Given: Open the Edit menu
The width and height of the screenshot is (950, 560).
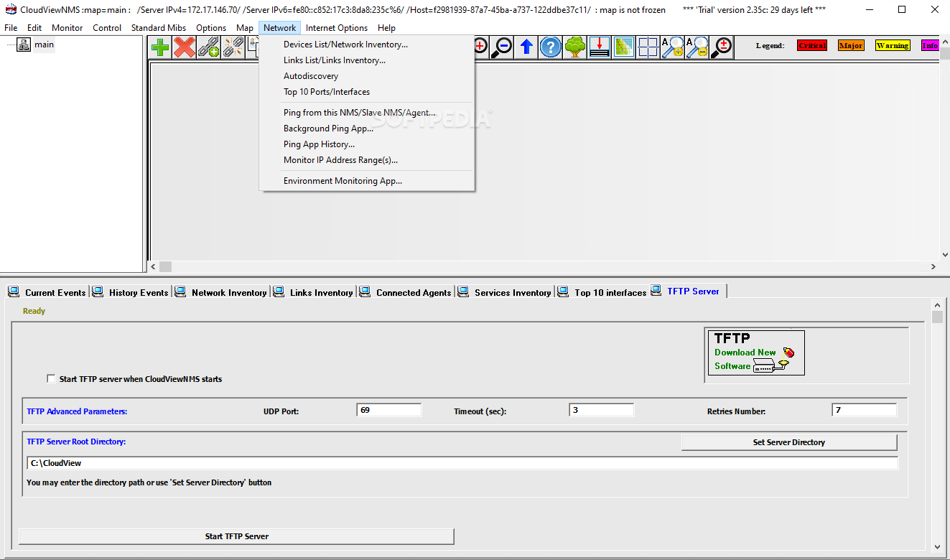Looking at the screenshot, I should point(34,28).
